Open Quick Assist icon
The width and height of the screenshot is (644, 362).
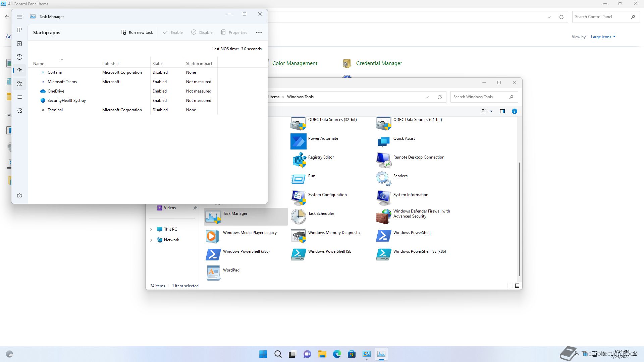(384, 141)
